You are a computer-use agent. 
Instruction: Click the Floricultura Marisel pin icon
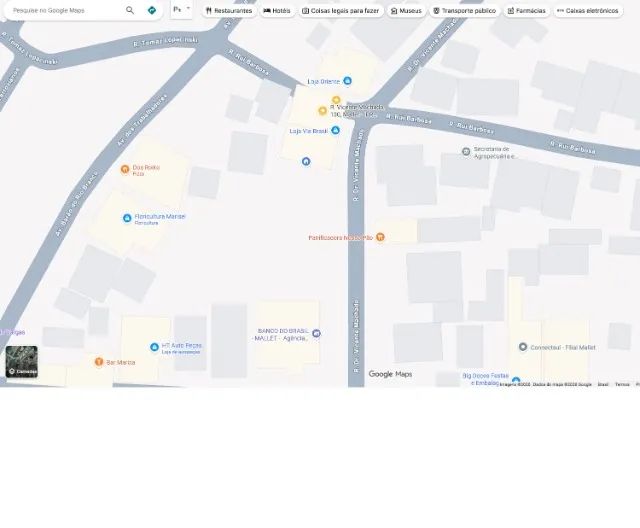(x=127, y=218)
